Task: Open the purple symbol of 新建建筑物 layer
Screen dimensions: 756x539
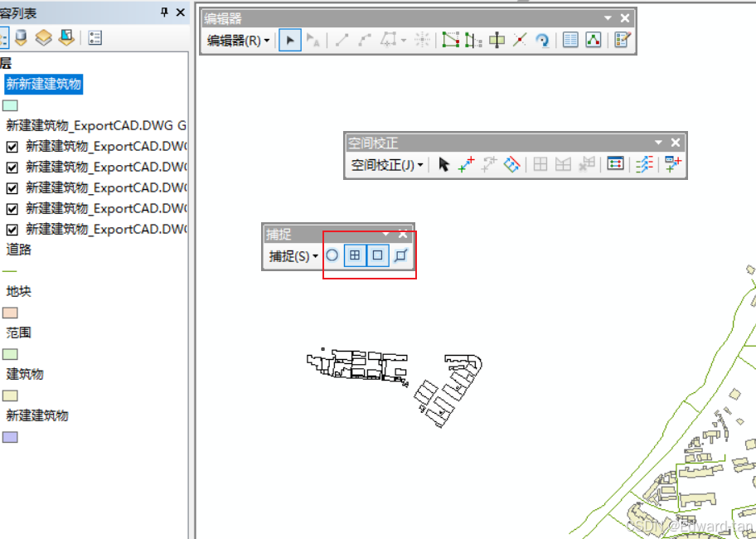Action: tap(10, 437)
